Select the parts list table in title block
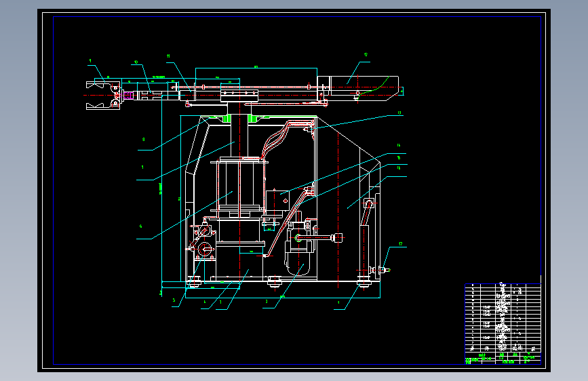 [503, 323]
